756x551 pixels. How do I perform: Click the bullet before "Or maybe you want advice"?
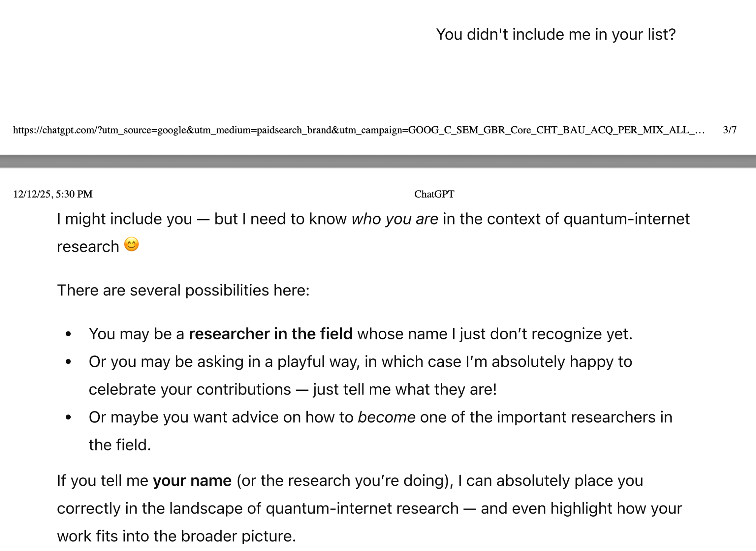[x=68, y=418]
